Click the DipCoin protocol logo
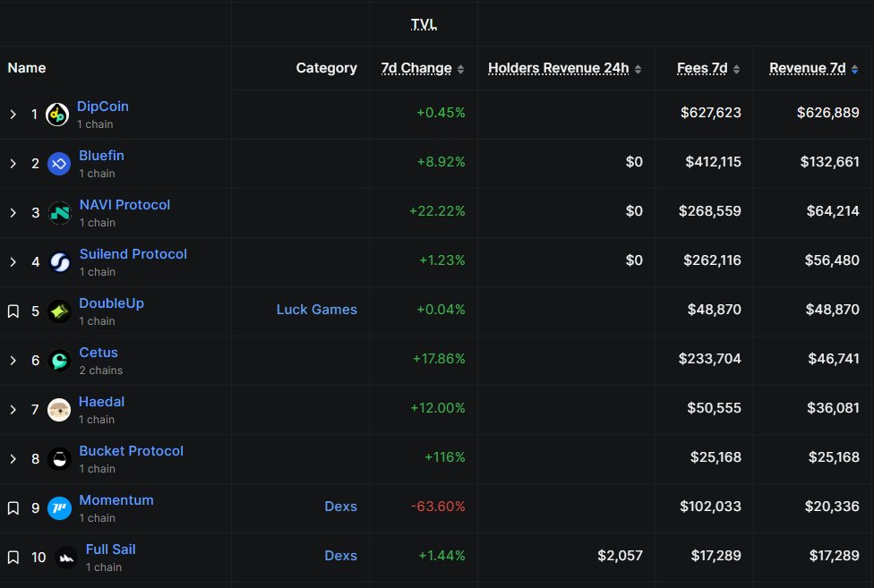Viewport: 874px width, 588px height. tap(57, 115)
